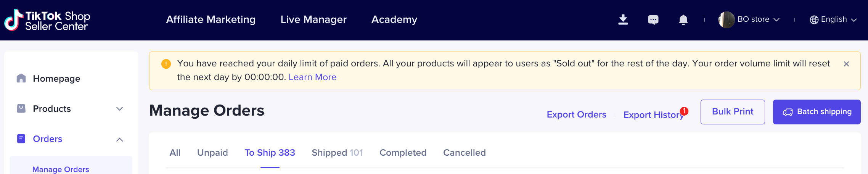868x174 pixels.
Task: Click the TikTok Shop Seller Center logo
Action: coord(47,20)
